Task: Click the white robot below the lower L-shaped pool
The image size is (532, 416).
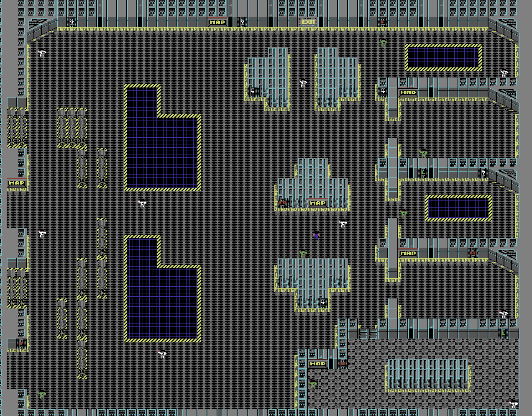Action: click(x=162, y=354)
